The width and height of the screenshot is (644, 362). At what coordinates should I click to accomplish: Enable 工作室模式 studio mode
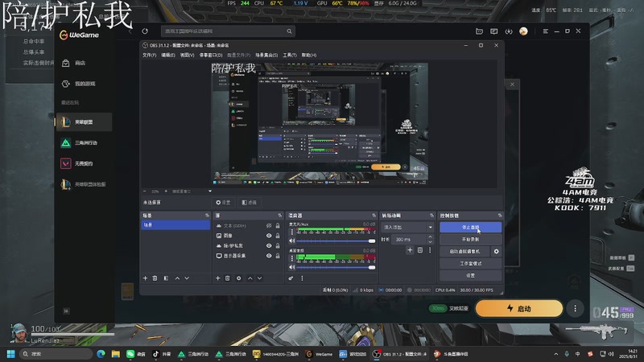click(470, 264)
